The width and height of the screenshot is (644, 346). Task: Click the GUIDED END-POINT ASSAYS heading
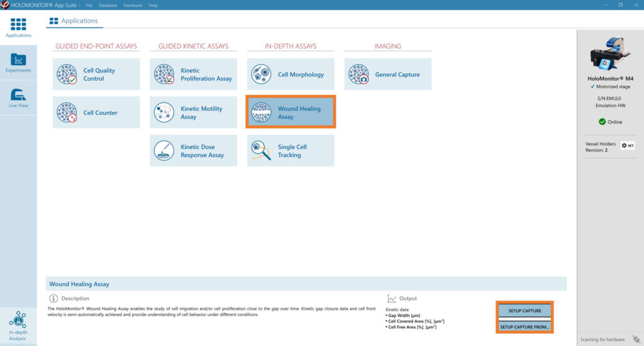96,46
